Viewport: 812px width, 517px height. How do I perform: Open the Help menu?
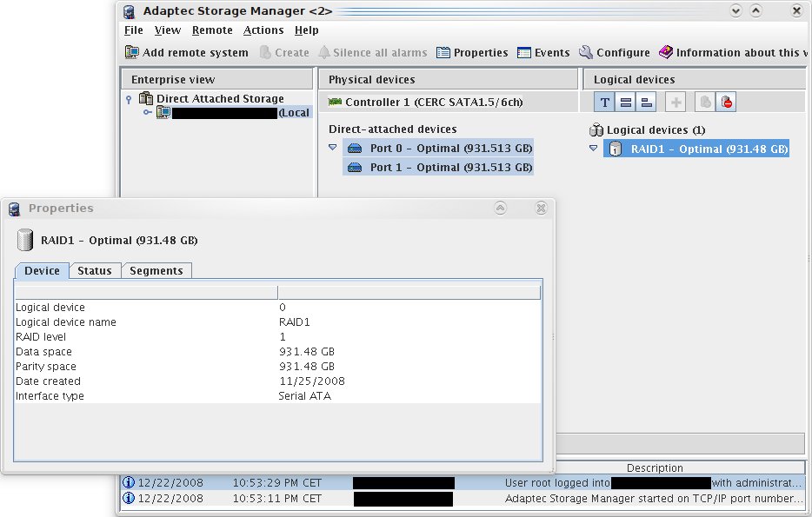coord(307,30)
